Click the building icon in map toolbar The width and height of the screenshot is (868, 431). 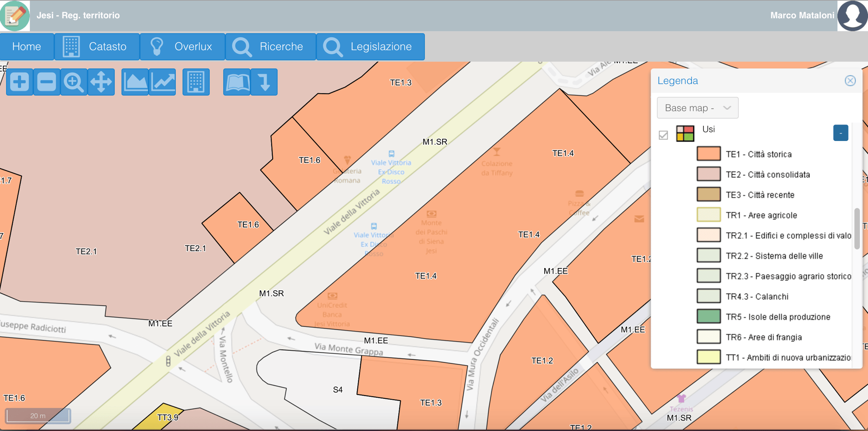pos(196,82)
